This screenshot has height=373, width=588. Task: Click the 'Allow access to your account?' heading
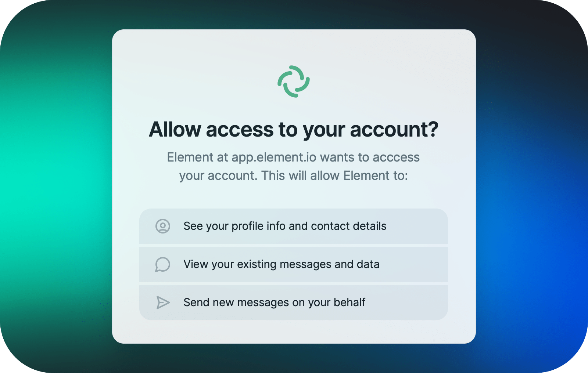(294, 130)
